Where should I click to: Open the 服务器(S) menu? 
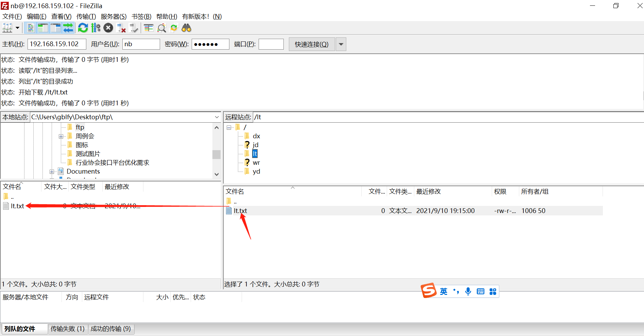click(x=114, y=16)
